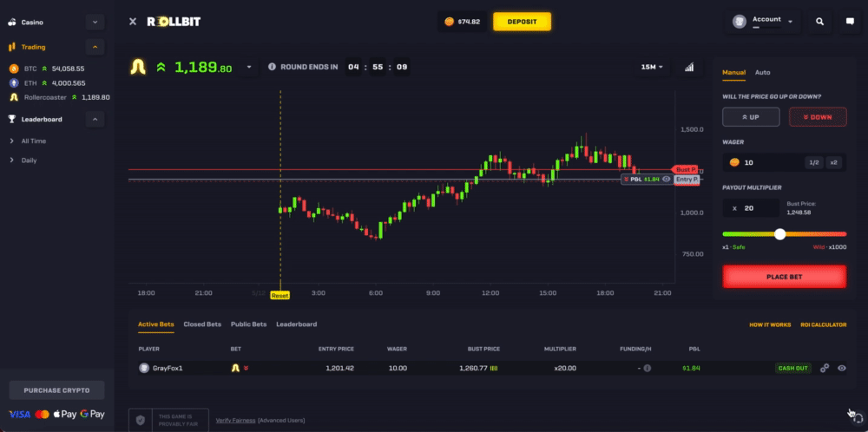
Task: Close the sidebar with the X icon
Action: click(132, 22)
